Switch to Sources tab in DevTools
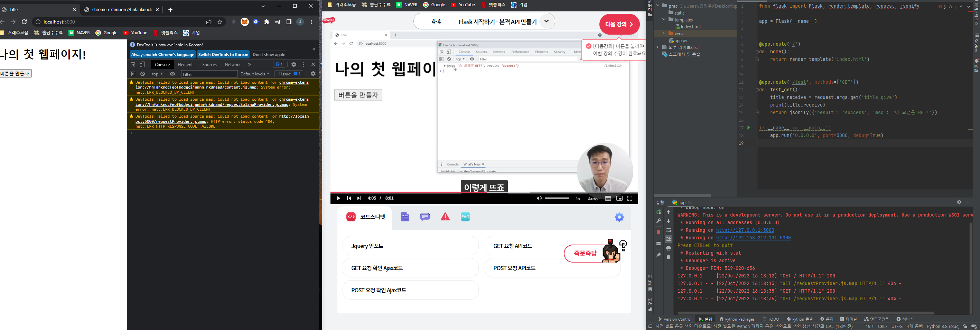The height and width of the screenshot is (330, 980). pyautogui.click(x=209, y=65)
